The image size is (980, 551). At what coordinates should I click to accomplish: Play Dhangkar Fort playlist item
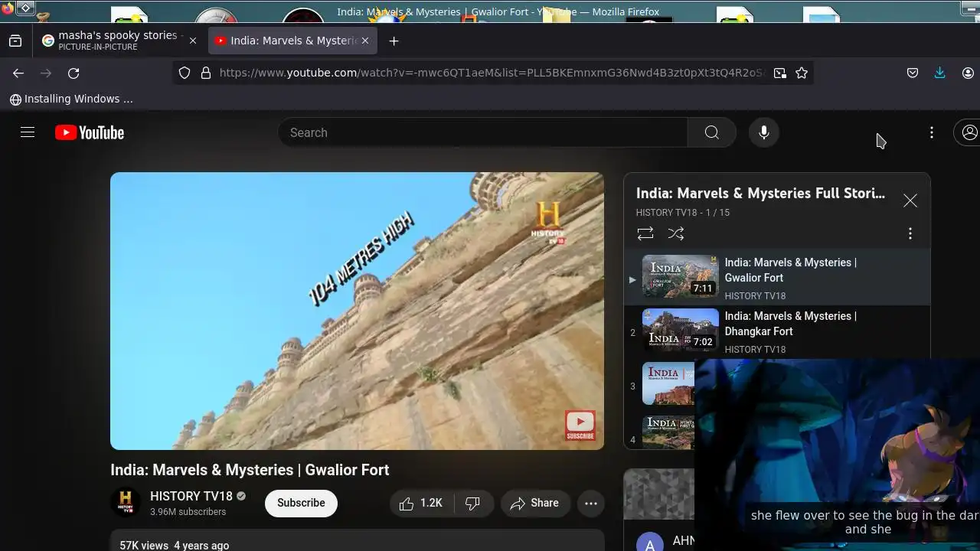pos(777,332)
